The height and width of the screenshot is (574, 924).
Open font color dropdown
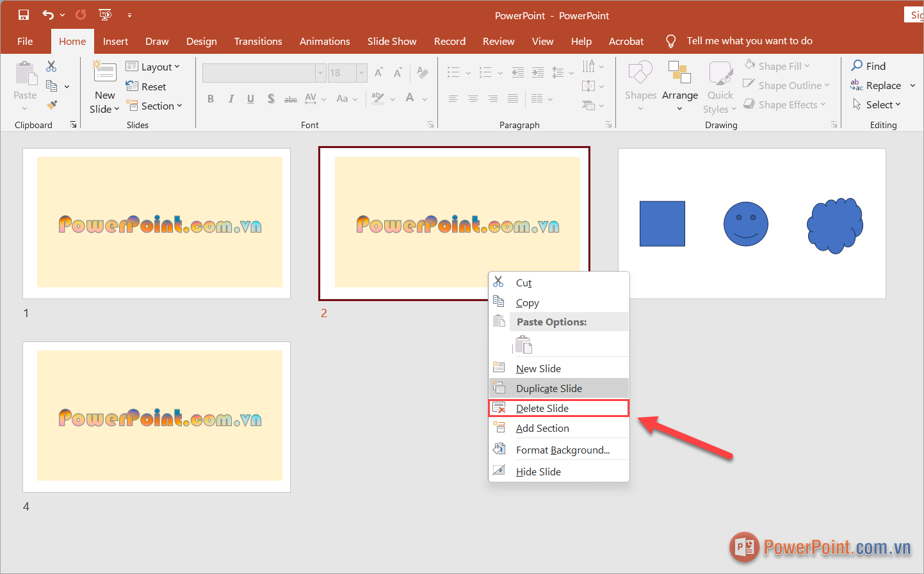pos(425,99)
